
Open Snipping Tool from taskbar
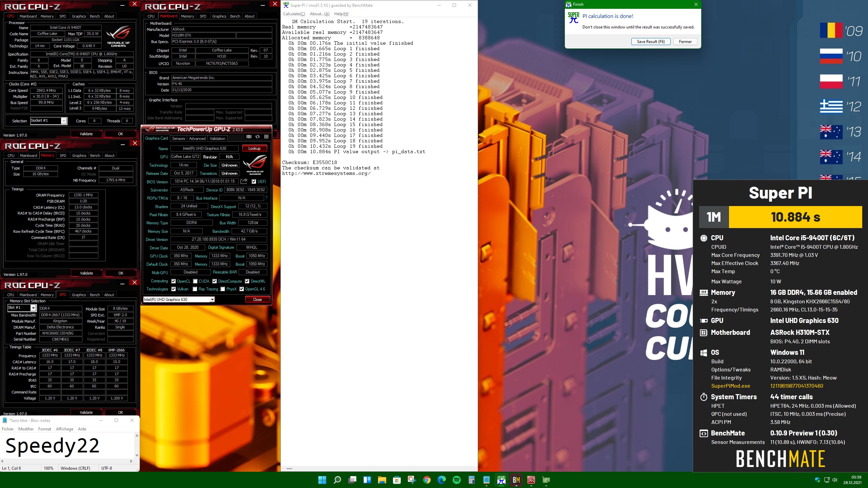[x=412, y=480]
